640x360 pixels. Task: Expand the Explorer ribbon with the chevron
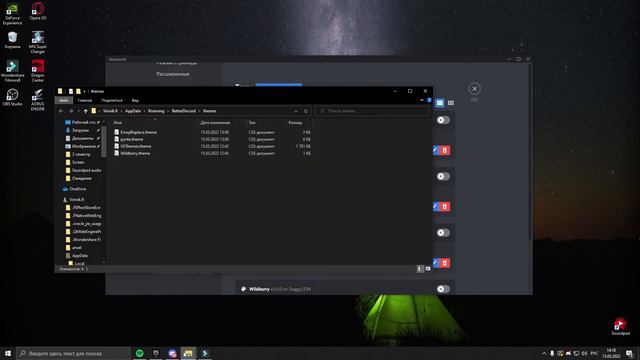422,100
